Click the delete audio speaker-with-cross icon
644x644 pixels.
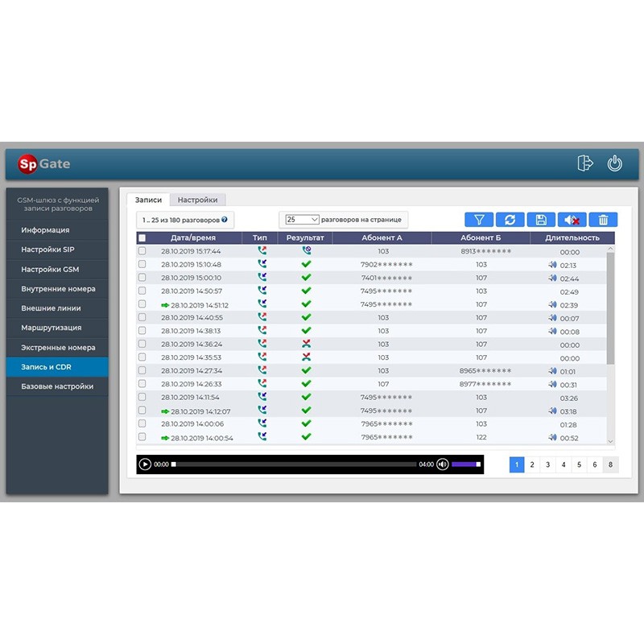[572, 220]
